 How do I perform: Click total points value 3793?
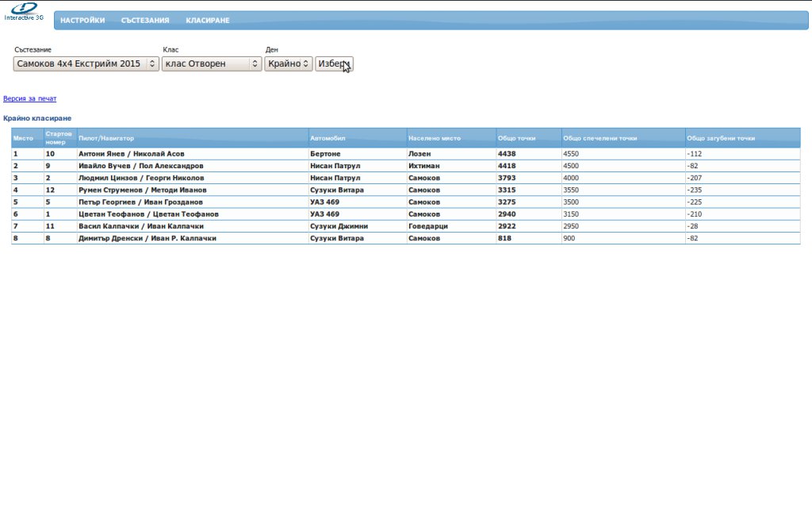pyautogui.click(x=507, y=178)
